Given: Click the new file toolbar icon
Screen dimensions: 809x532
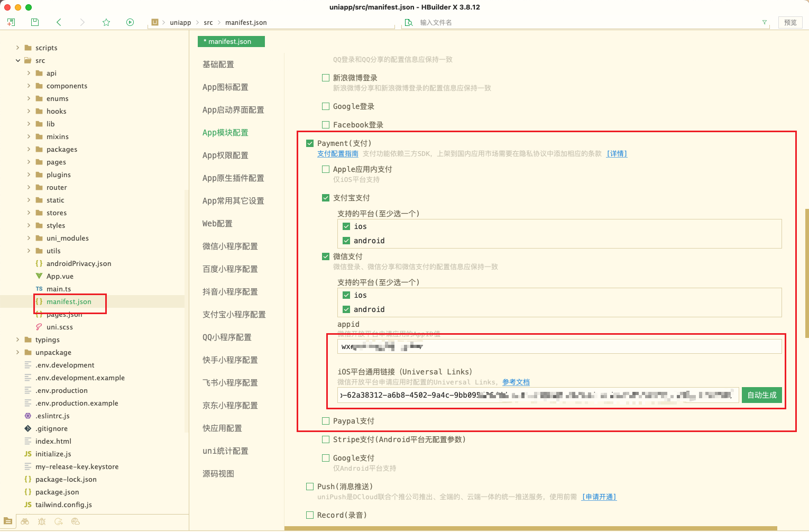Looking at the screenshot, I should (11, 22).
